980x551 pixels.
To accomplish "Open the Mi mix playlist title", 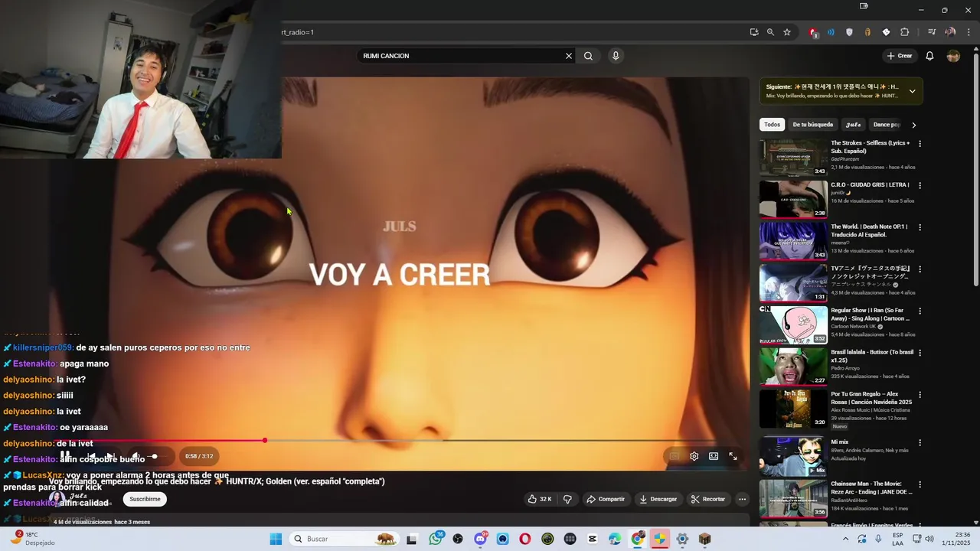I will point(841,442).
